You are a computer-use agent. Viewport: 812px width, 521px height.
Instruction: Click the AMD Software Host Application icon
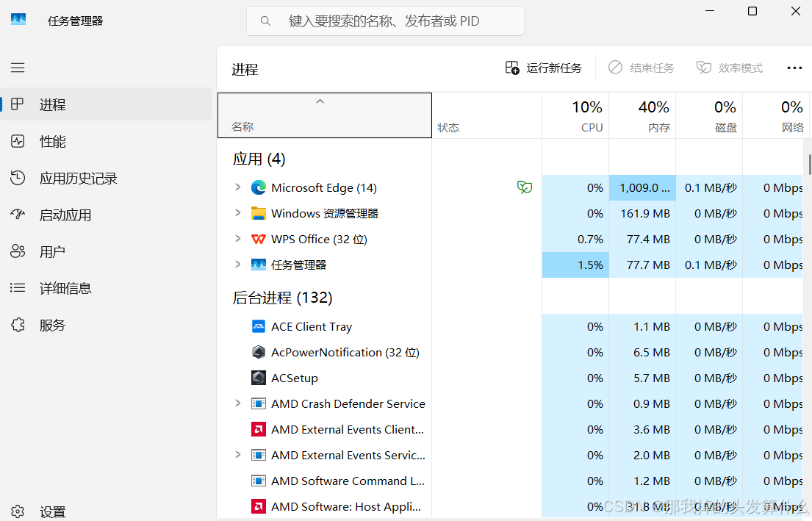(259, 506)
